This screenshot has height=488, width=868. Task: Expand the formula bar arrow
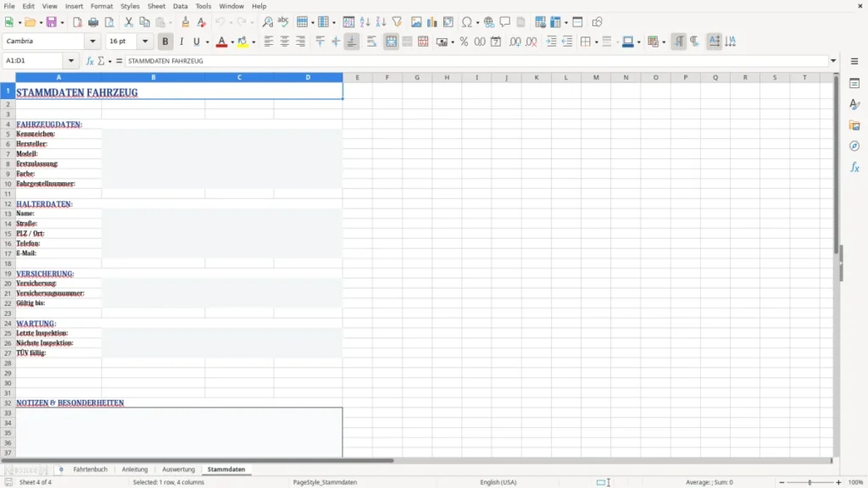point(833,61)
